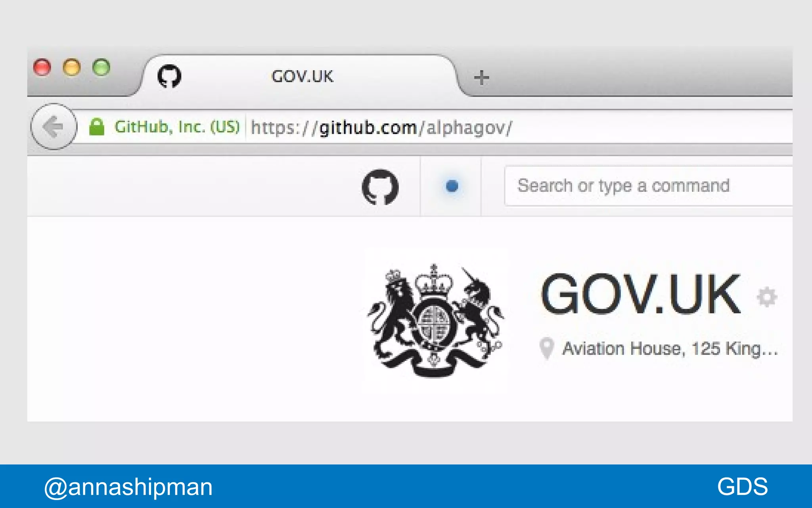Click the @annashipman handle in footer
The image size is (812, 508).
[128, 487]
